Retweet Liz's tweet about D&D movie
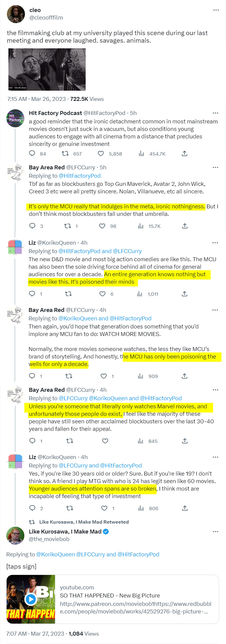The image size is (226, 644). 69,294
